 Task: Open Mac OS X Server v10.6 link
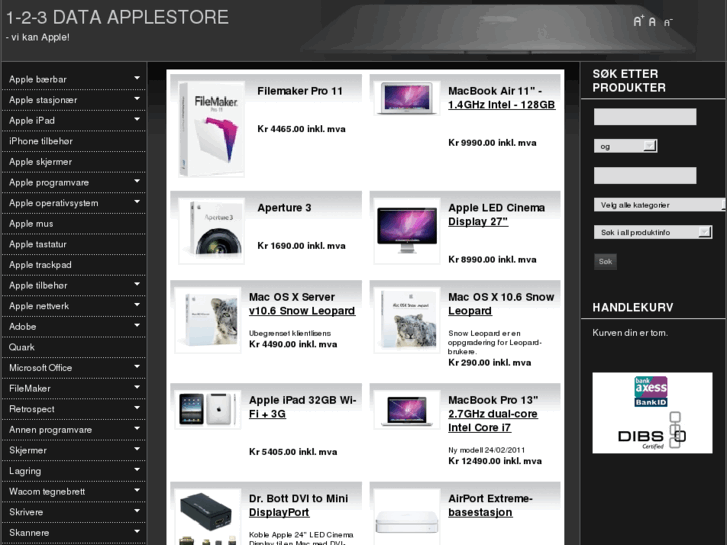[302, 304]
